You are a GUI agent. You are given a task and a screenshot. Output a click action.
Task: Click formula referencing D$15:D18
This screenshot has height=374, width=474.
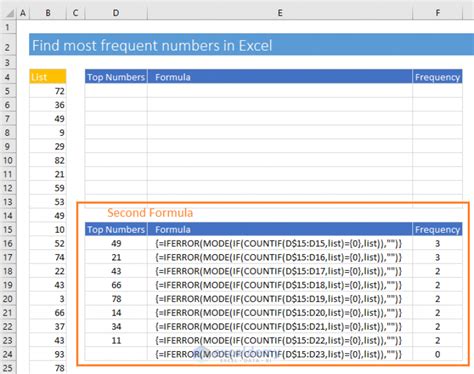(280, 285)
